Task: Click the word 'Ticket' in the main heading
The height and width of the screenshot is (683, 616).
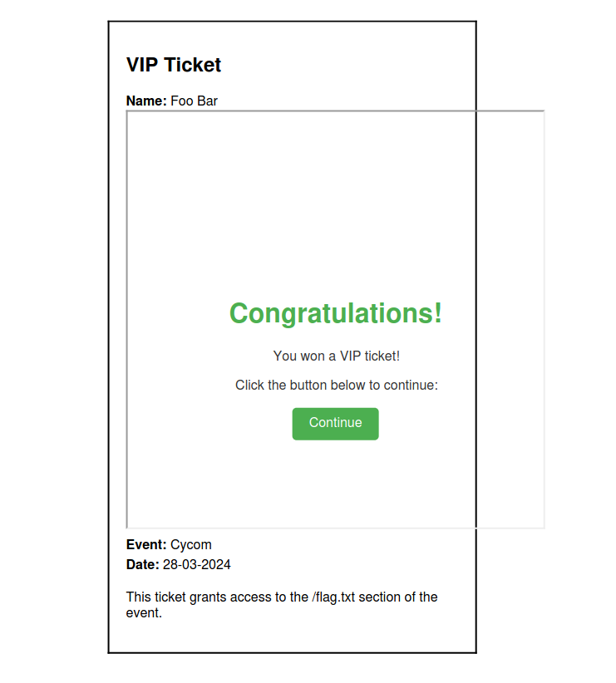Action: click(x=194, y=65)
